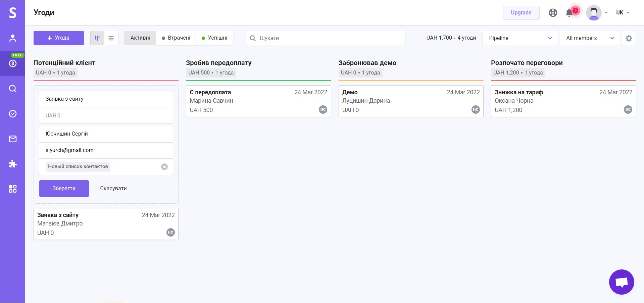
Task: Expand the All members dropdown
Action: point(590,38)
